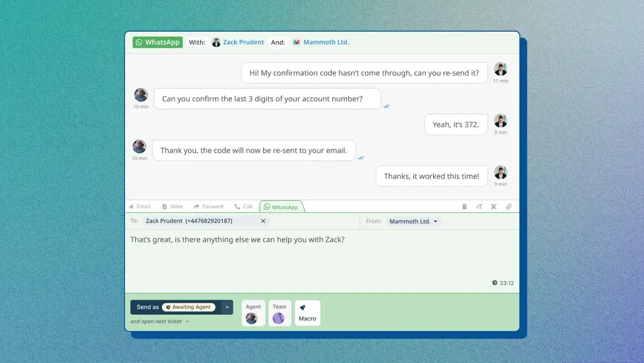Expand the Mammoth Ltd. From selector
This screenshot has width=644, height=363.
(x=414, y=221)
